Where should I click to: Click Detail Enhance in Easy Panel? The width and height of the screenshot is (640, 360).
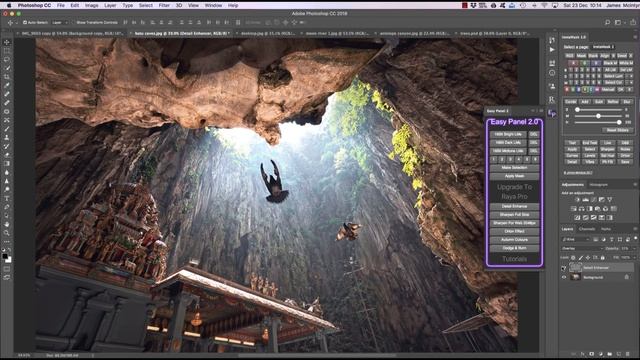pyautogui.click(x=514, y=207)
